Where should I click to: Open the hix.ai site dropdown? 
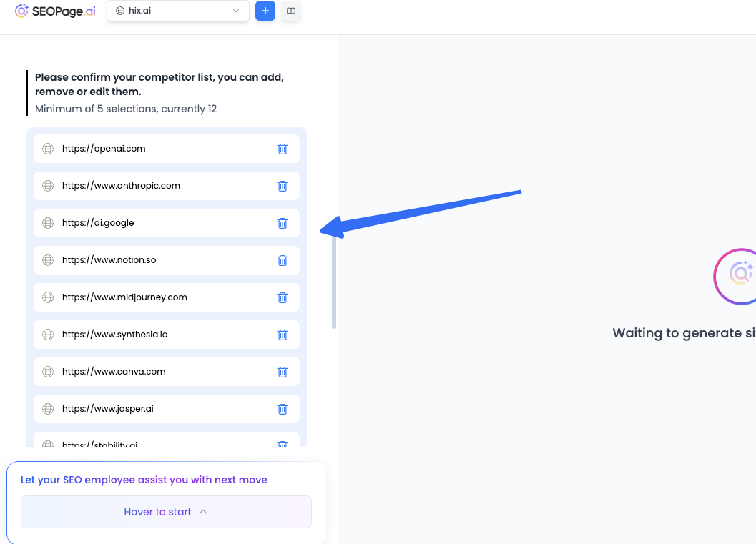178,11
